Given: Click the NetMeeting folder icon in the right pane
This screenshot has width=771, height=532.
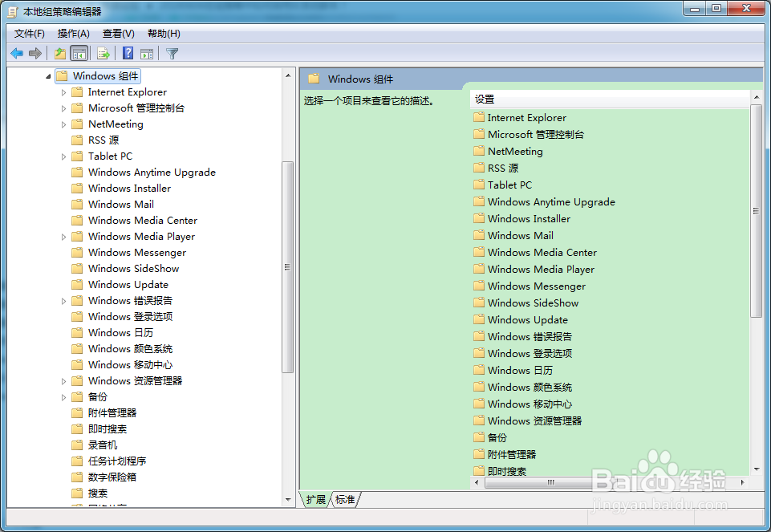Looking at the screenshot, I should 479,151.
